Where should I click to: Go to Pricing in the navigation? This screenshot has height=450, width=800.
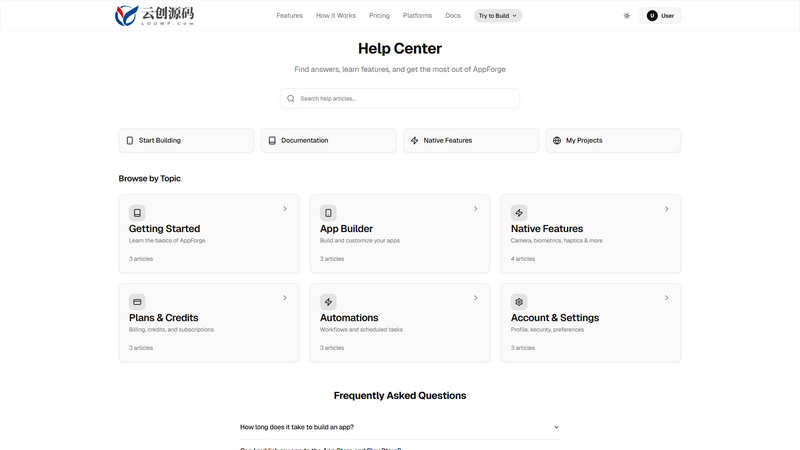(379, 16)
